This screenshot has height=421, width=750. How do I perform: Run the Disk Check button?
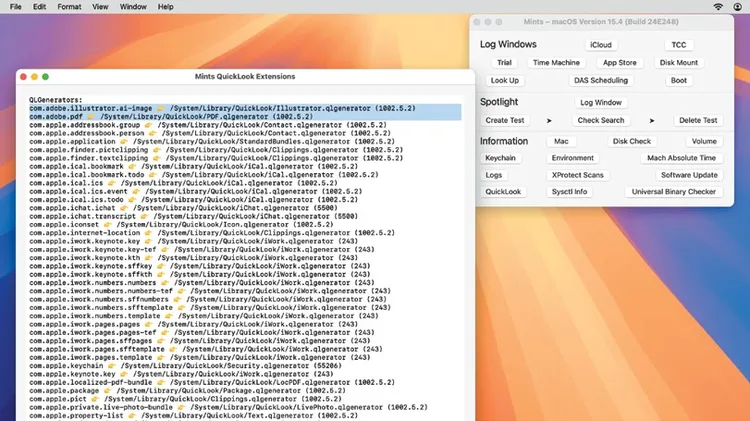[631, 141]
